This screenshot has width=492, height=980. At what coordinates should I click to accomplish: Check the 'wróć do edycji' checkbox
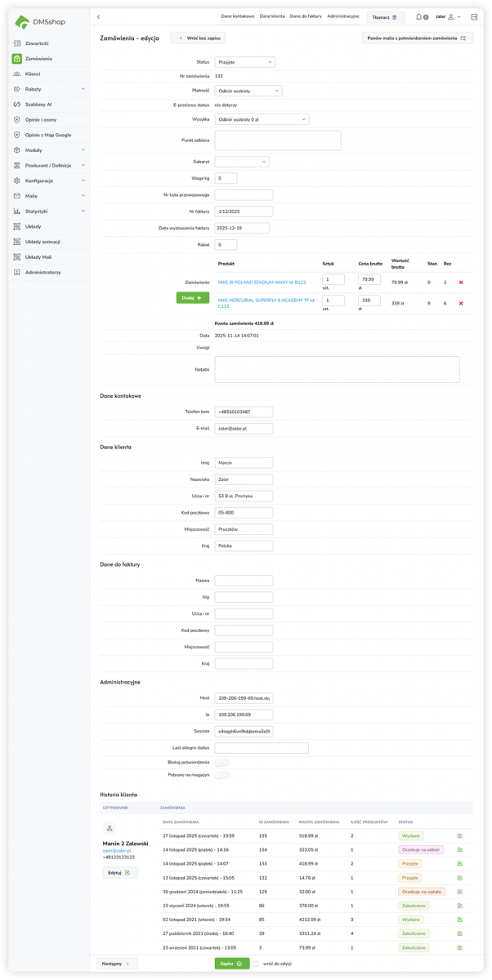(x=256, y=964)
